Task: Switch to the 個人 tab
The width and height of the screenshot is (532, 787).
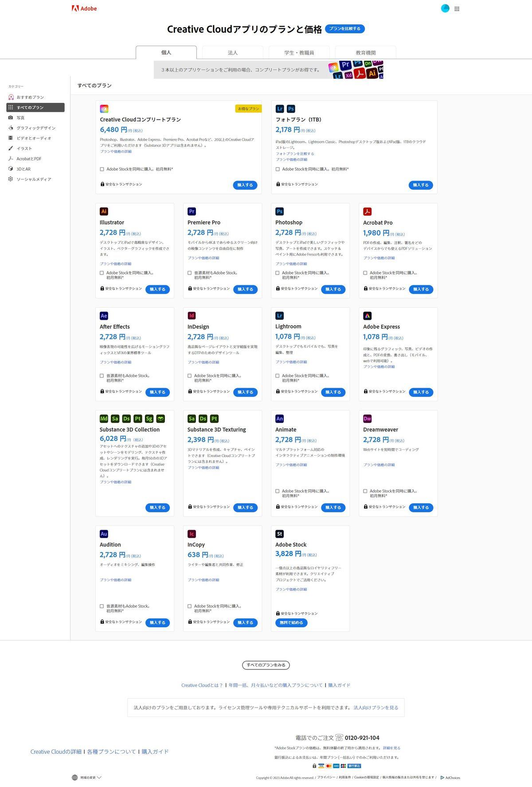Action: coord(166,52)
